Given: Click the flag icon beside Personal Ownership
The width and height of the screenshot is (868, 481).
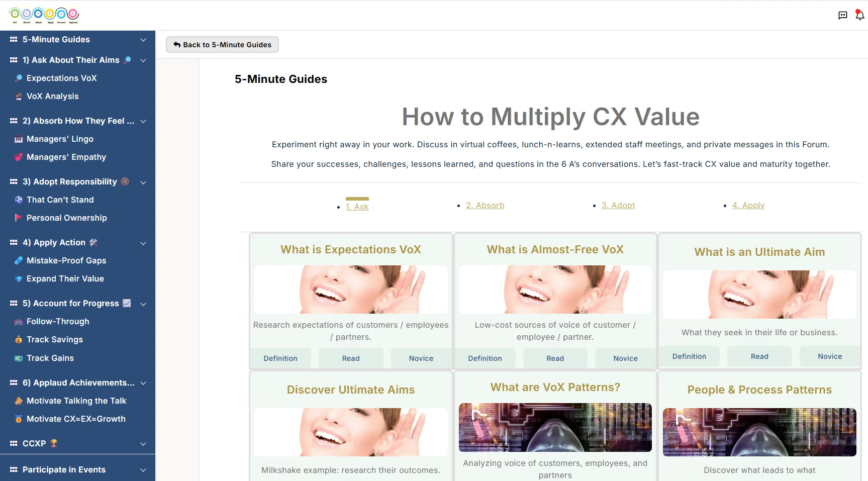Looking at the screenshot, I should click(x=19, y=218).
